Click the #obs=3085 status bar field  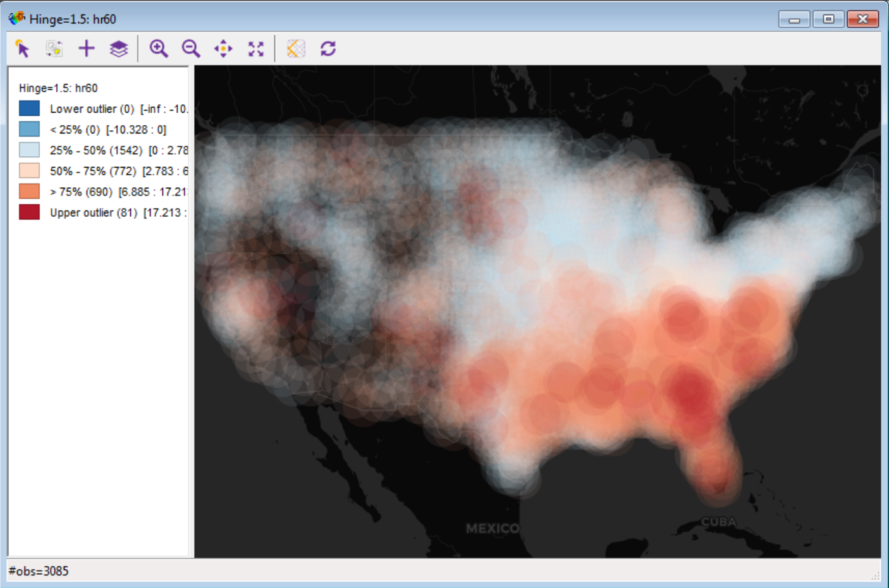38,571
